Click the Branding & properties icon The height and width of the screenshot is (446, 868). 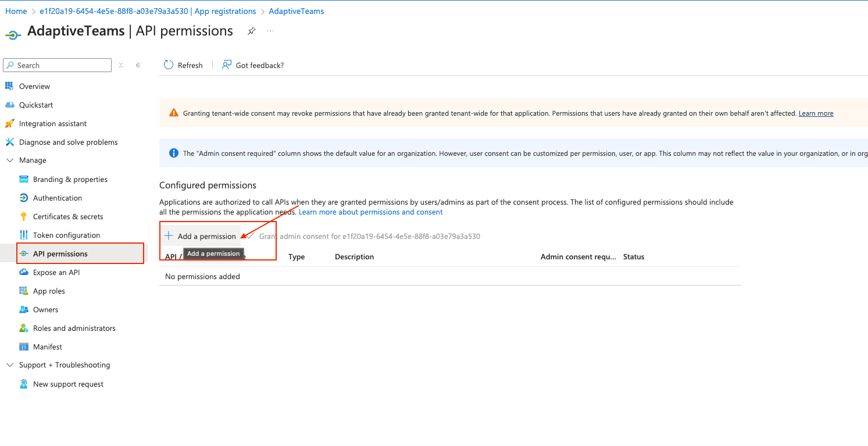[24, 179]
